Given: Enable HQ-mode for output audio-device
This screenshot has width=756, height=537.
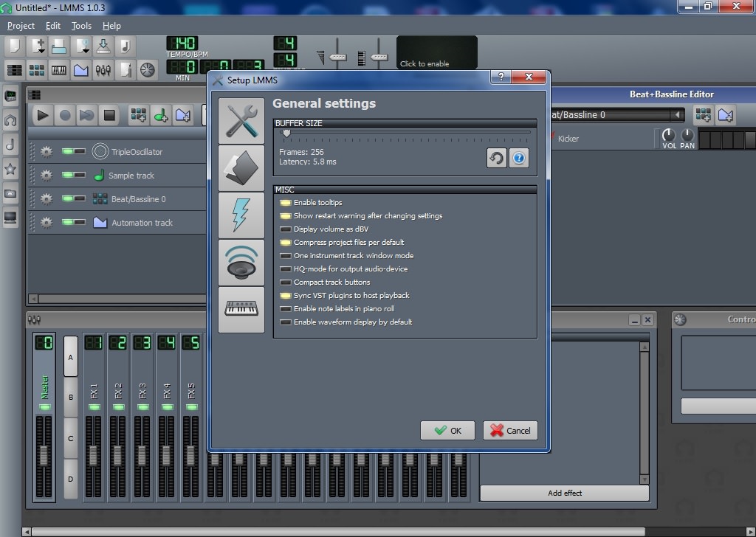Looking at the screenshot, I should [286, 269].
